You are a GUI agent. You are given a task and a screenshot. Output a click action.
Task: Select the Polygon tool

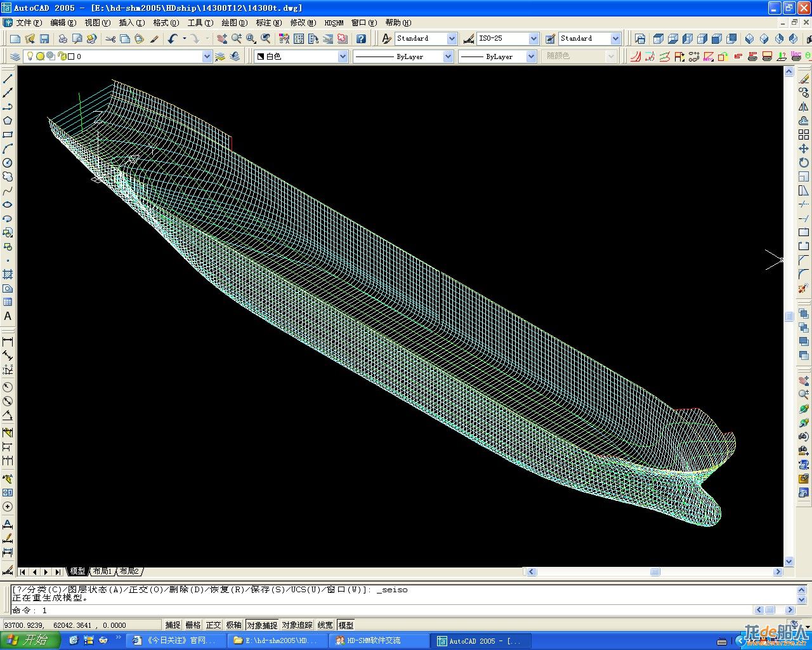click(x=8, y=121)
